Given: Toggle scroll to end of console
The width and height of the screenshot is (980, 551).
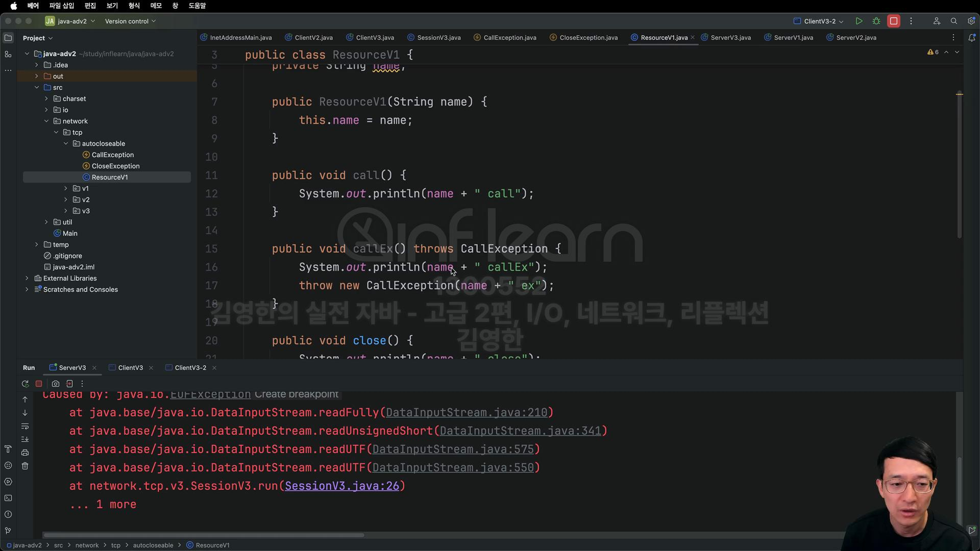Looking at the screenshot, I should 25,439.
